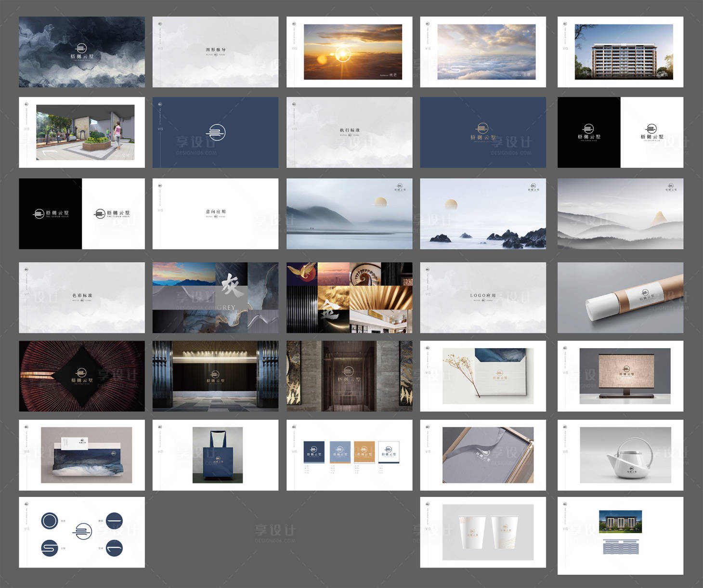Open the grey mood board with 灰 character
Viewport: 703px width, 588px height.
[215, 298]
